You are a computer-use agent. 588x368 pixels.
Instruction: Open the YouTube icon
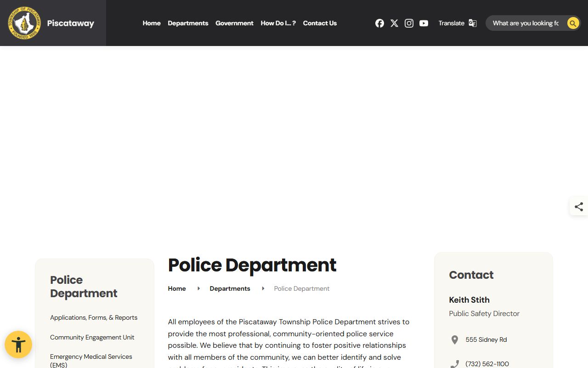coord(424,23)
